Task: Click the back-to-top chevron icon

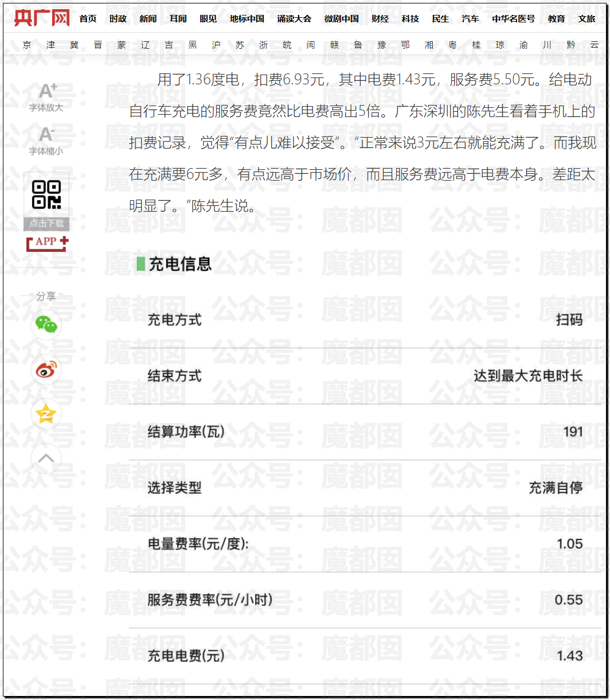Action: (x=46, y=458)
